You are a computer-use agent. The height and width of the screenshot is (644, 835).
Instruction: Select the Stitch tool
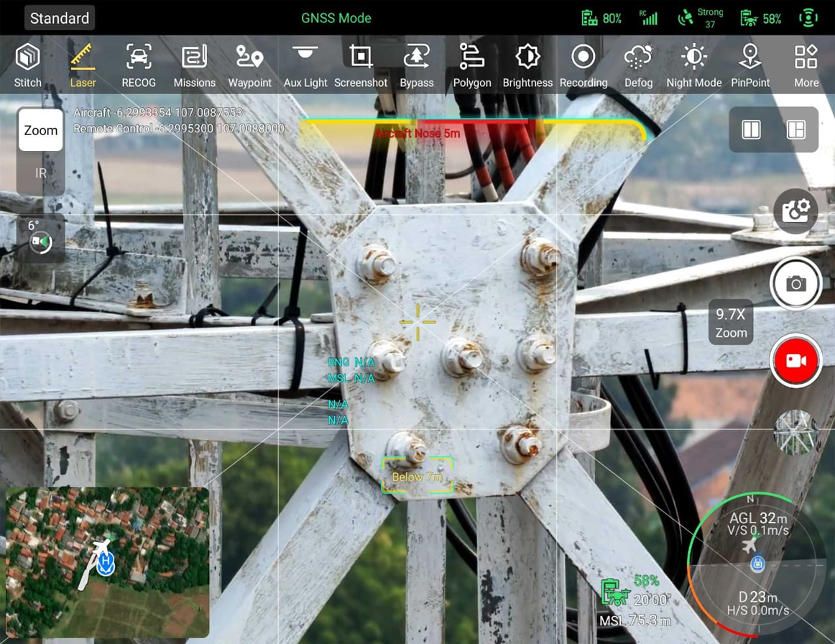point(28,65)
